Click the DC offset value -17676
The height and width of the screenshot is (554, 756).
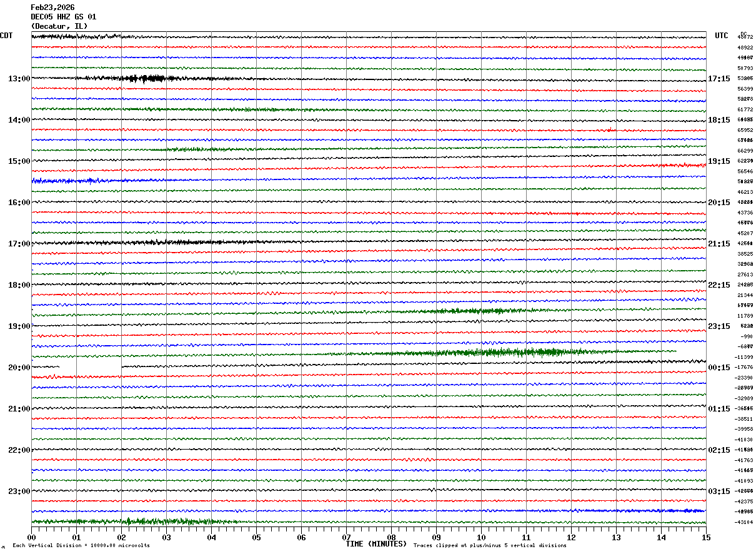[744, 368]
